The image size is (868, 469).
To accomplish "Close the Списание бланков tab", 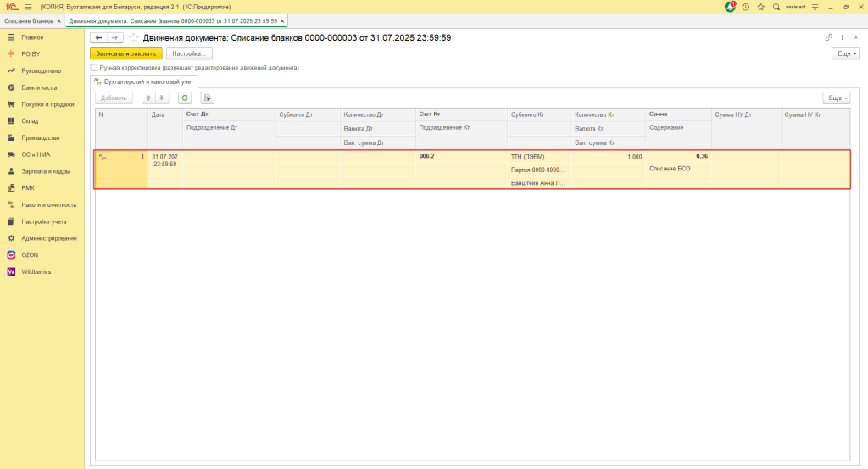I will [58, 21].
